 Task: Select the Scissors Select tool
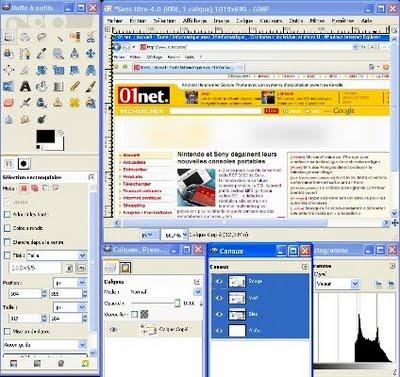(91, 37)
